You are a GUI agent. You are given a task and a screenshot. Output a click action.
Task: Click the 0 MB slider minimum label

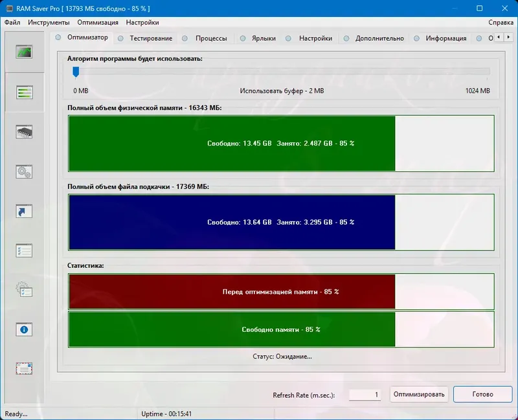80,91
